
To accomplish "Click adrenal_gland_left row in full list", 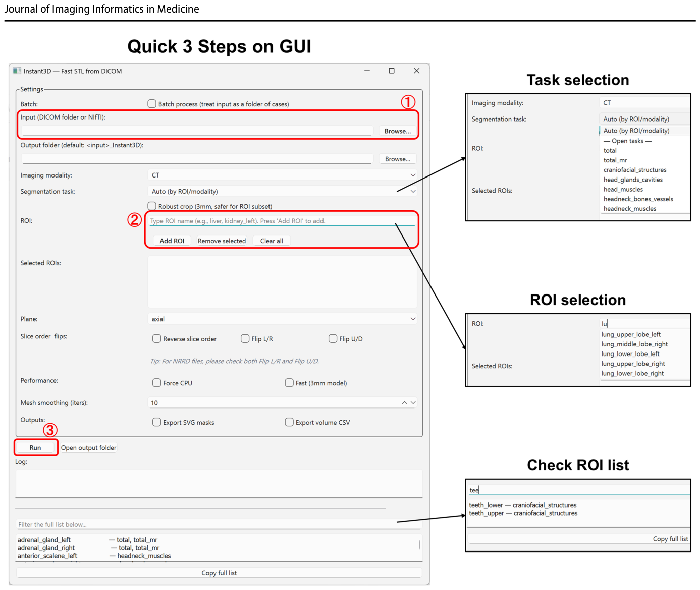I will [87, 540].
